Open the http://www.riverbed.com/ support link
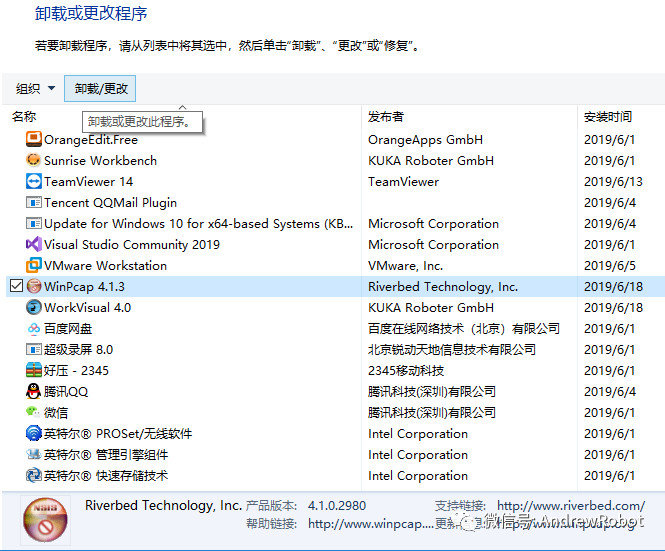The height and width of the screenshot is (551, 665). 571,506
